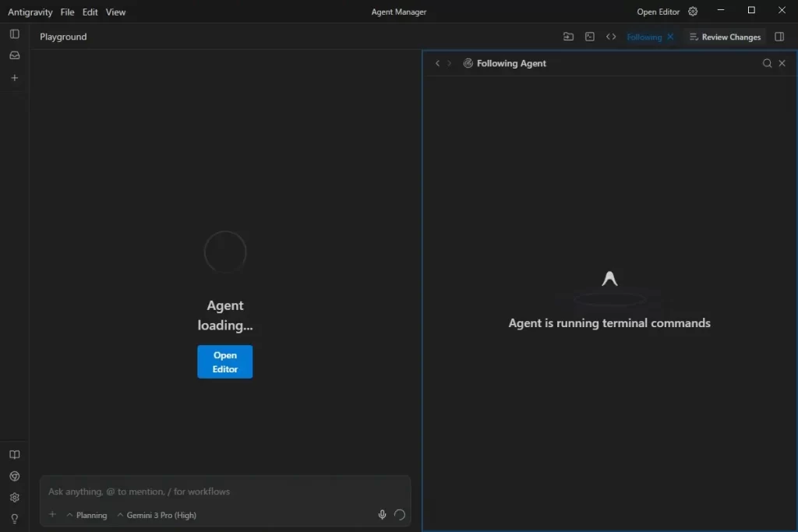
Task: Click the lightbulb feedback icon
Action: point(14,519)
